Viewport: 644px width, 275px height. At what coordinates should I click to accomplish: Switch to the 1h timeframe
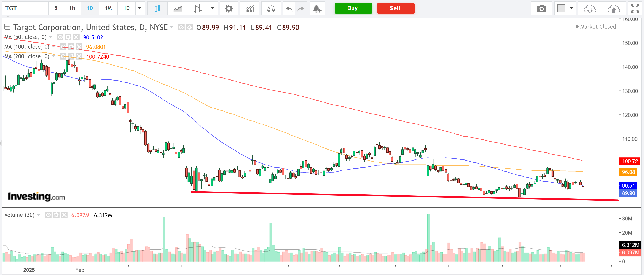(x=72, y=8)
